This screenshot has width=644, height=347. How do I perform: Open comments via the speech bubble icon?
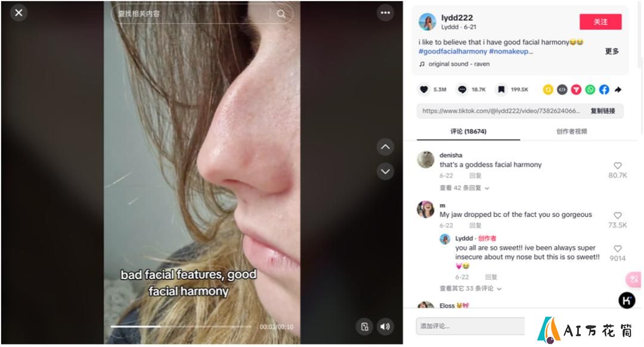(462, 89)
